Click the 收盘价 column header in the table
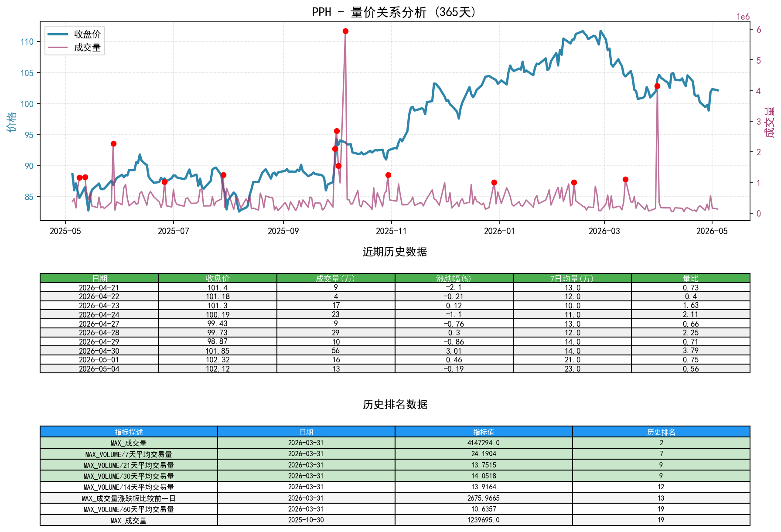Image resolution: width=781 pixels, height=532 pixels. click(218, 278)
